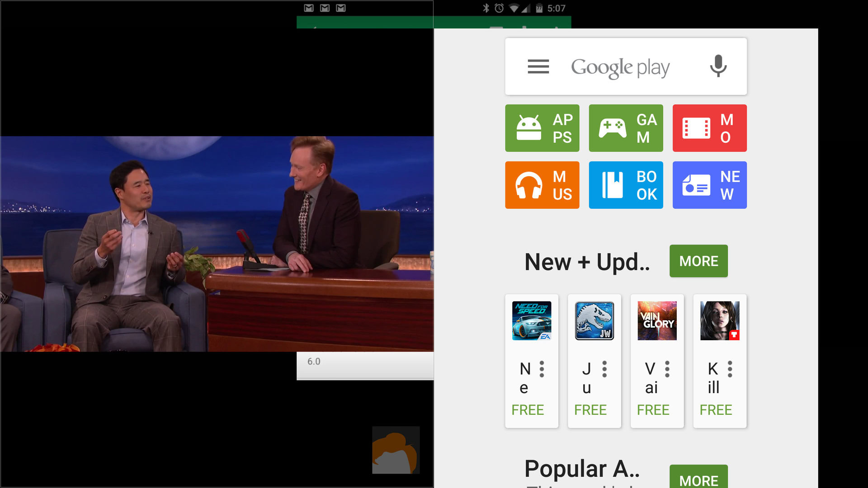The image size is (868, 488).
Task: Tap the microphone voice search icon
Action: tap(718, 66)
